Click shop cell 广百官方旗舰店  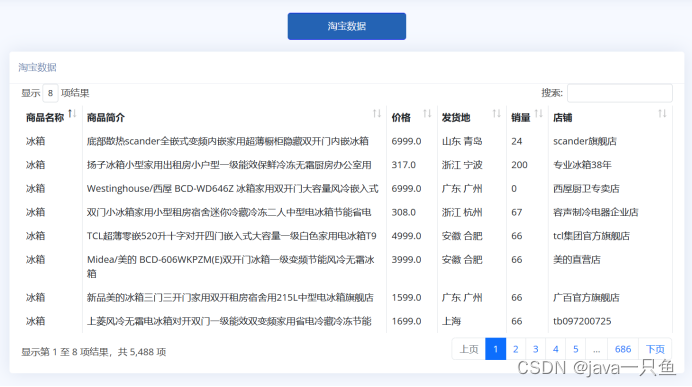click(586, 298)
